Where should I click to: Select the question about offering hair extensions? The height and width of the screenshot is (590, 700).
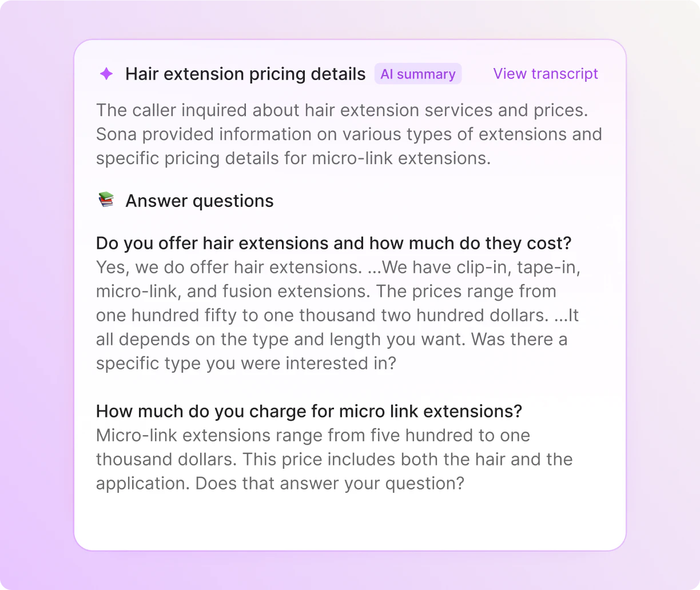point(333,243)
